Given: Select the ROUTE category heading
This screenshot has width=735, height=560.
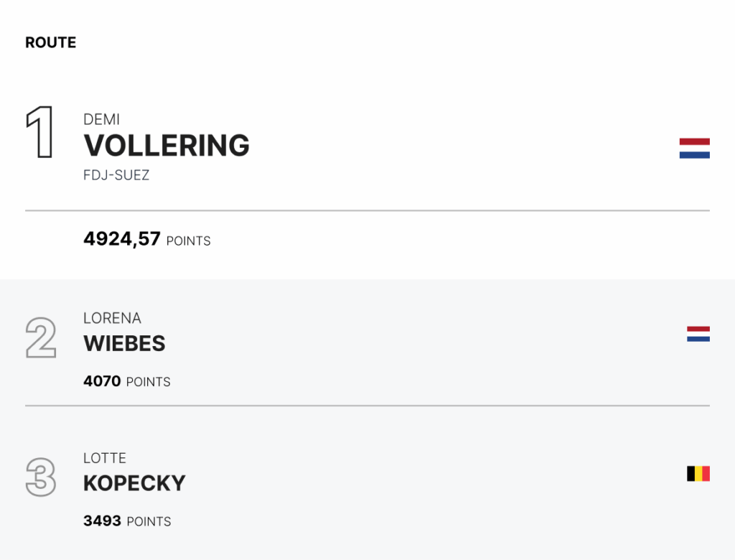Looking at the screenshot, I should pos(51,42).
